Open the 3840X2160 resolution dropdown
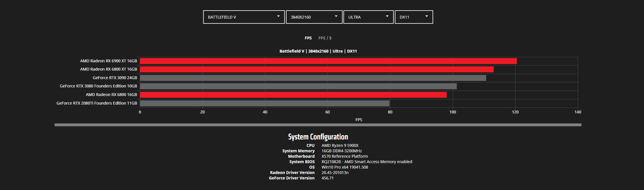644x190 pixels. 314,17
